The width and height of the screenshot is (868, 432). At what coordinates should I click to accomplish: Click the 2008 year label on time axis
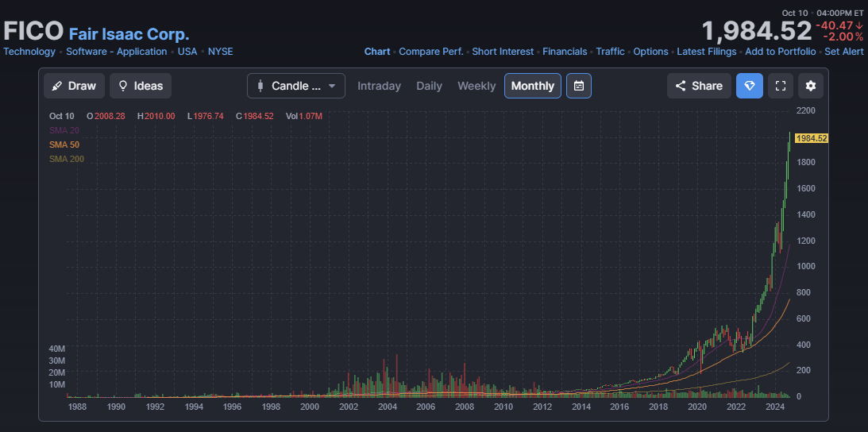(x=465, y=407)
